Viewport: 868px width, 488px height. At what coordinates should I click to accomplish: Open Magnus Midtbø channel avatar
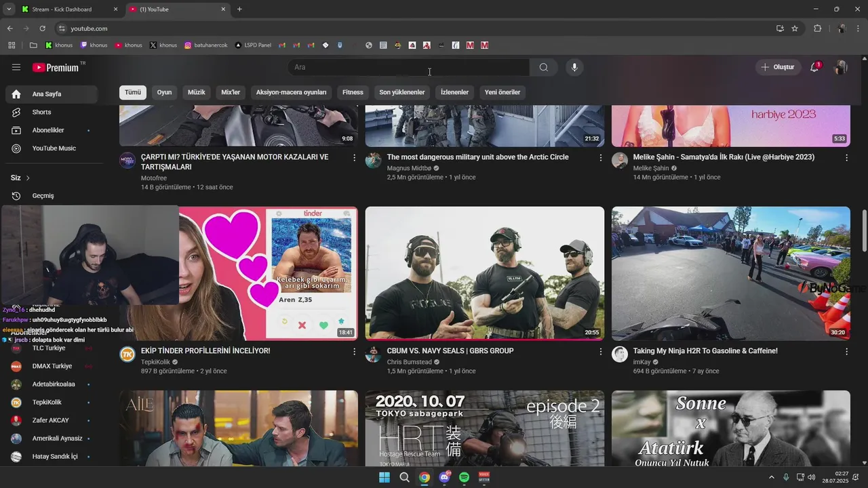click(373, 161)
